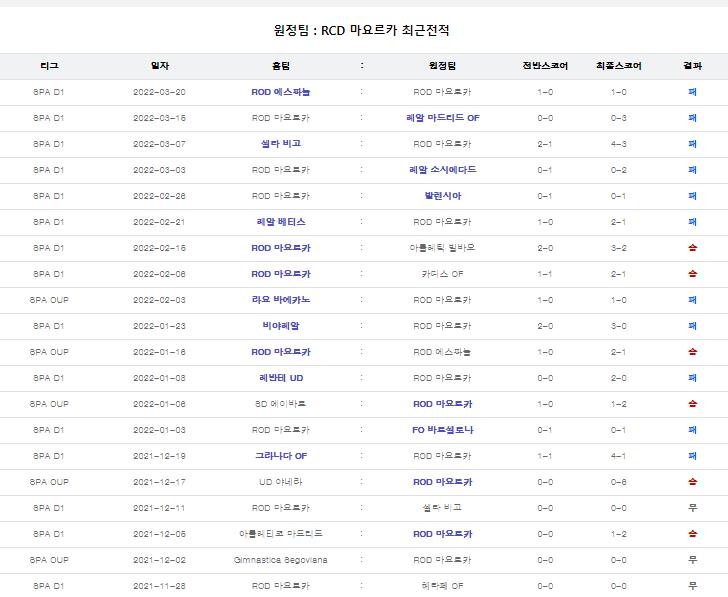Click the 승 result in the UD 야네라 row

[x=692, y=482]
